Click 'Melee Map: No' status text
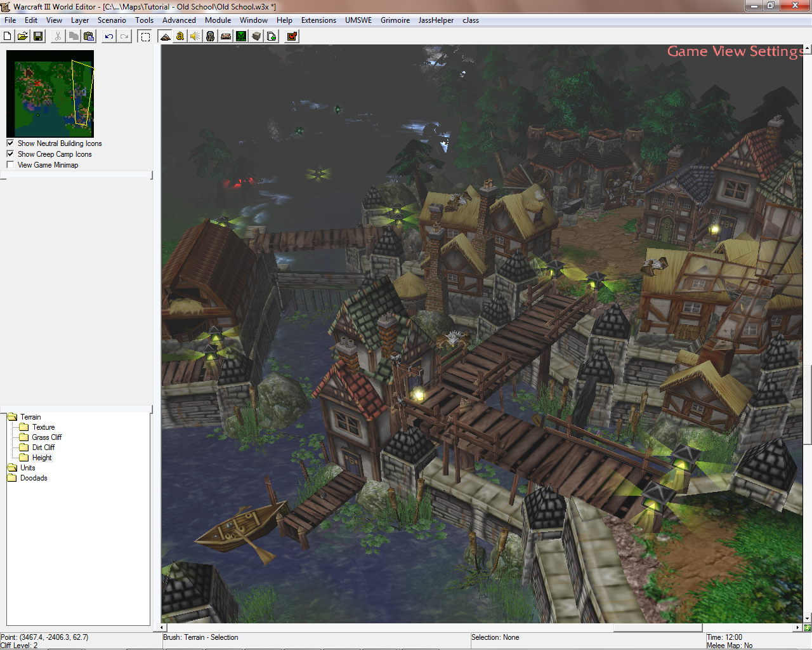 [x=730, y=646]
